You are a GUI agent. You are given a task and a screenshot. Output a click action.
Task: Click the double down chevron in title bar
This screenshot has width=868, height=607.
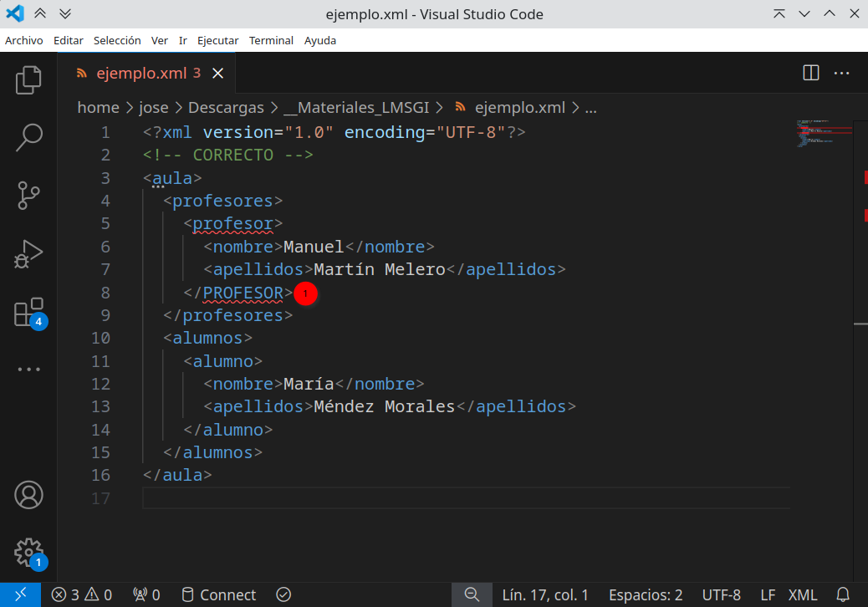[64, 13]
